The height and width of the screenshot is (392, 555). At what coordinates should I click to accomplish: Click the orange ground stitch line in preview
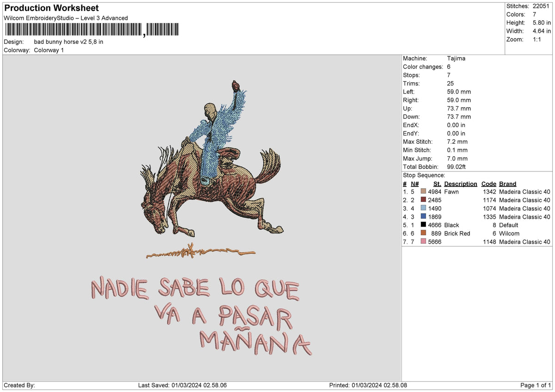[200, 252]
